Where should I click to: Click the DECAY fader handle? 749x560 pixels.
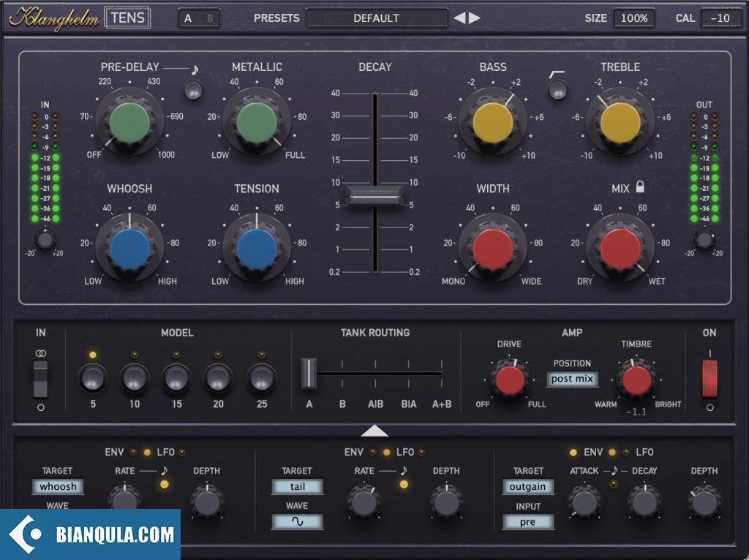[375, 196]
